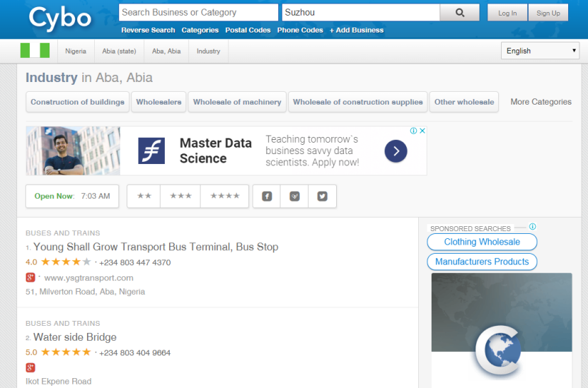Click the magnifying glass search button
The image size is (588, 388).
[459, 13]
